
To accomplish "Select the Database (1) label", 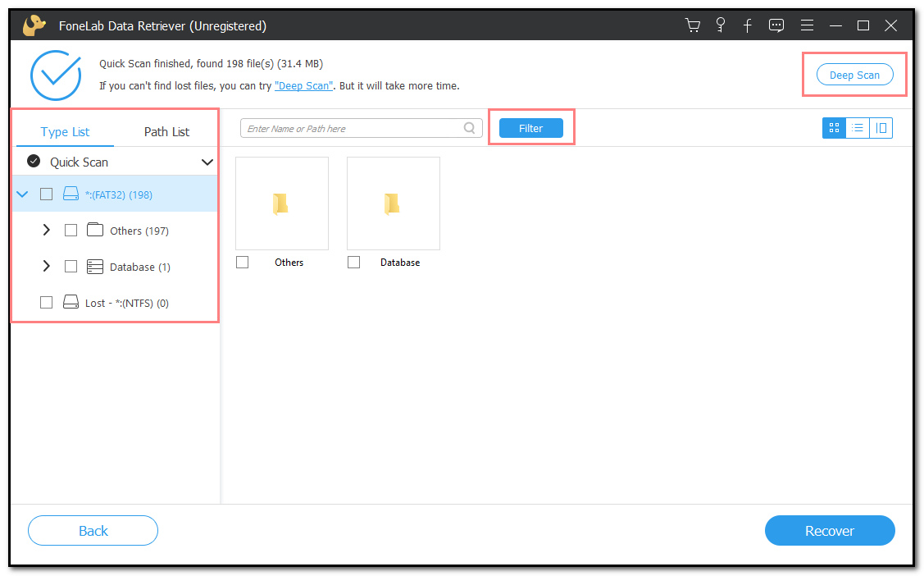I will pyautogui.click(x=139, y=267).
